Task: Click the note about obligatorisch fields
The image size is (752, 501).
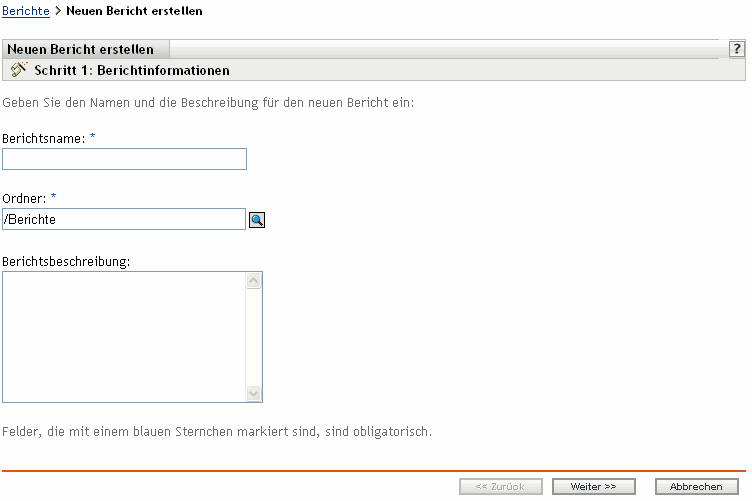Action: point(217,431)
